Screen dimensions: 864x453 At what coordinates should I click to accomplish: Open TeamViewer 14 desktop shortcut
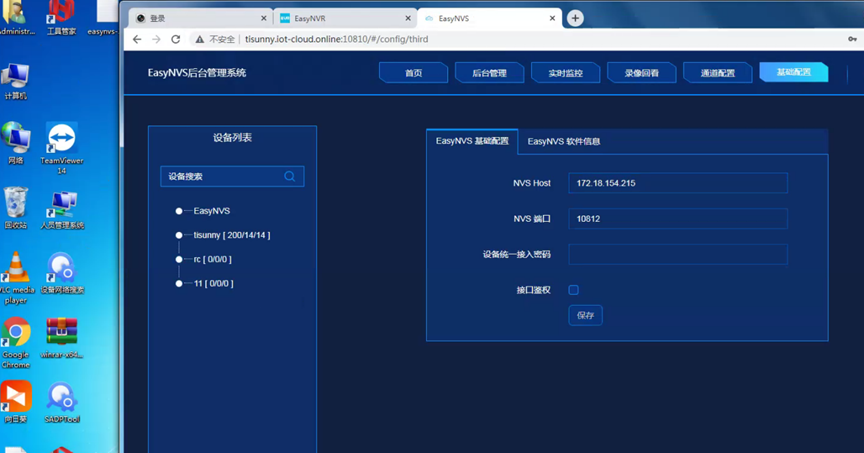(62, 148)
